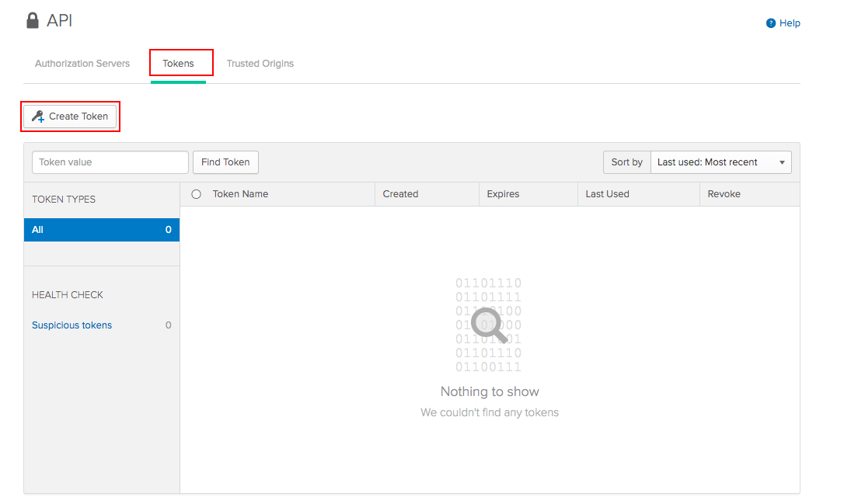Viewport: 844px width, 504px height.
Task: Open the Help link
Action: coord(790,23)
